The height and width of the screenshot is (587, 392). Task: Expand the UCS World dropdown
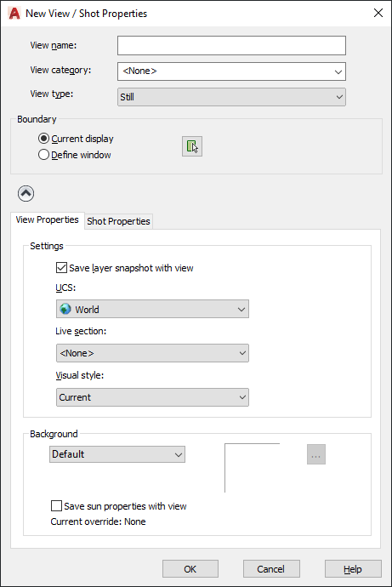coord(152,309)
